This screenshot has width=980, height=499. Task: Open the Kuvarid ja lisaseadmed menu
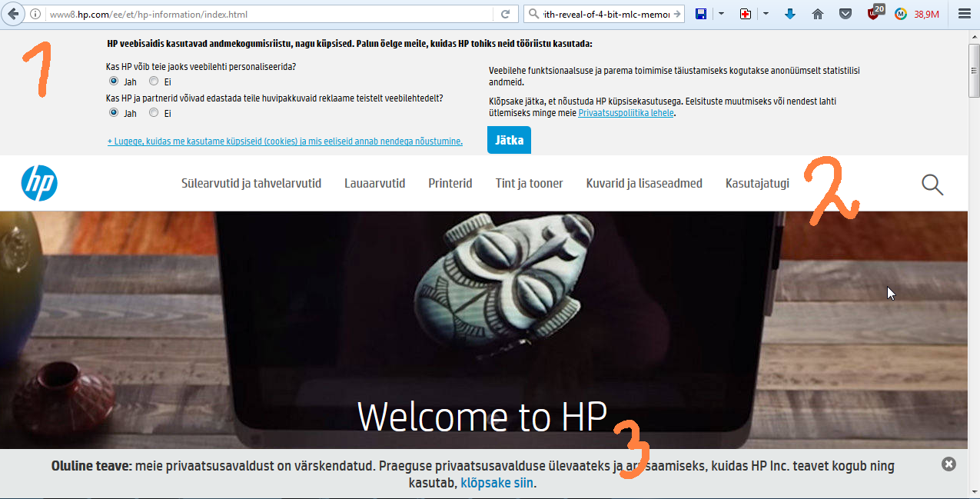pos(644,183)
